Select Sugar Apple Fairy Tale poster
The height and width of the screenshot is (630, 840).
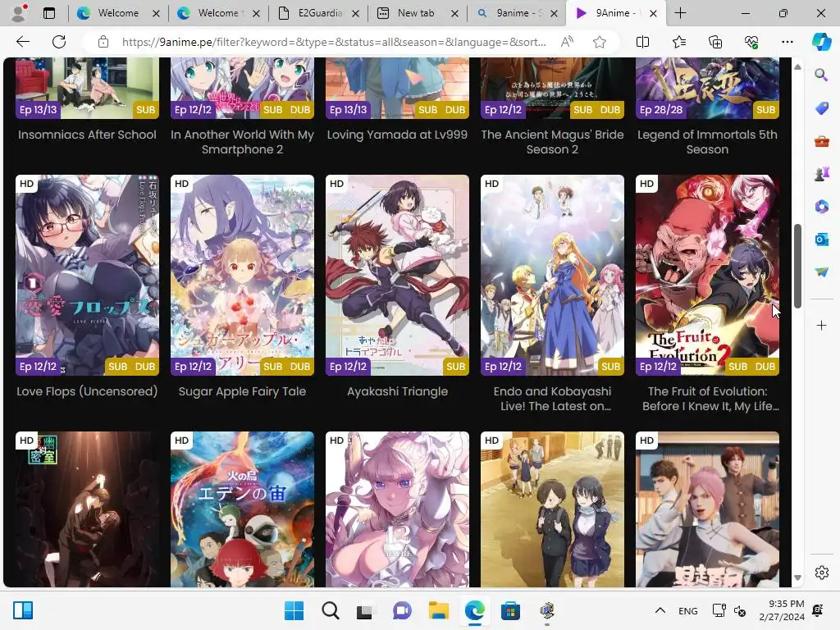pyautogui.click(x=242, y=275)
